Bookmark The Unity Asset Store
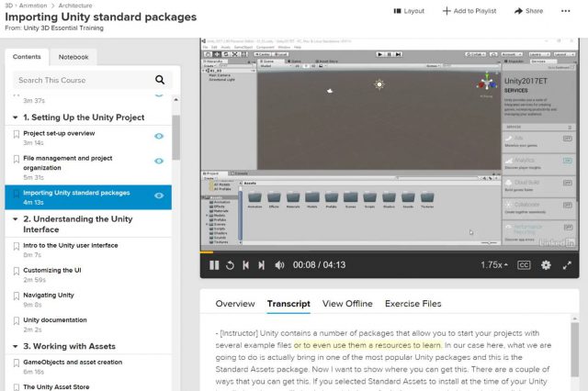Viewport: 588px width, 391px height. [17, 387]
